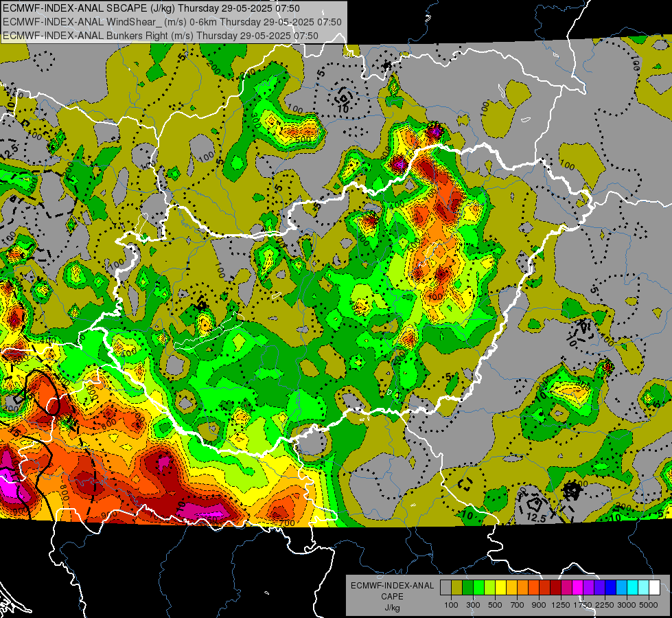This screenshot has height=618, width=672.
Task: Select the bright magenta legend swatch before 1750
Action: tap(578, 587)
